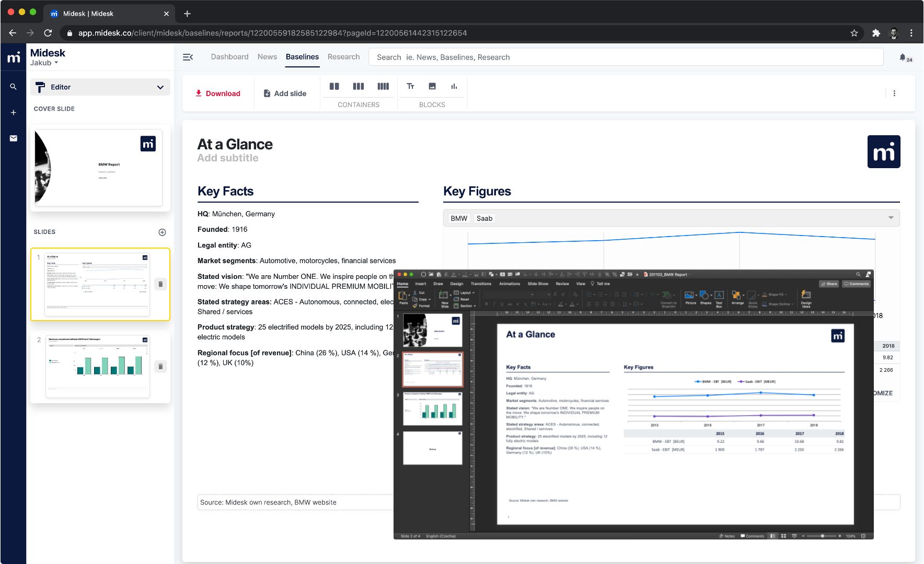Open the Slide Show tab in PowerPoint
Viewport: 924px width, 564px height.
point(538,284)
